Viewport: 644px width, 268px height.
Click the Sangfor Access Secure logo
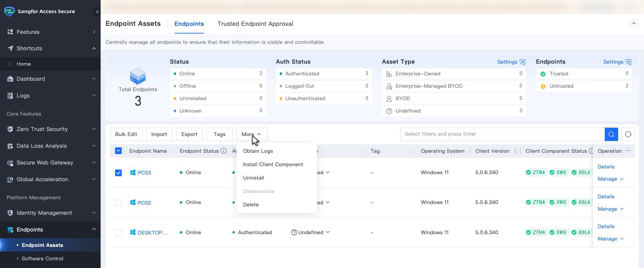point(9,11)
